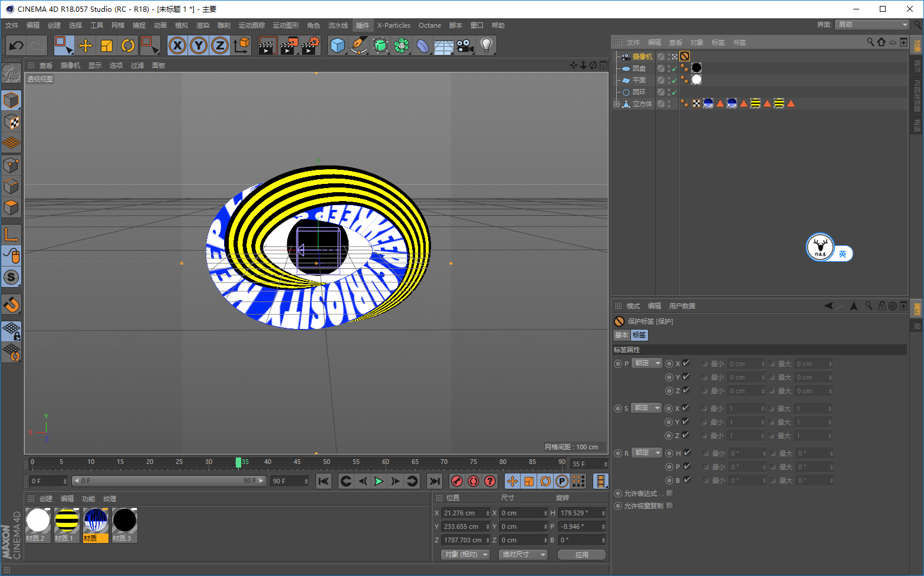This screenshot has height=576, width=924.
Task: Click the axis mode L-shaped icon
Action: pyautogui.click(x=11, y=235)
